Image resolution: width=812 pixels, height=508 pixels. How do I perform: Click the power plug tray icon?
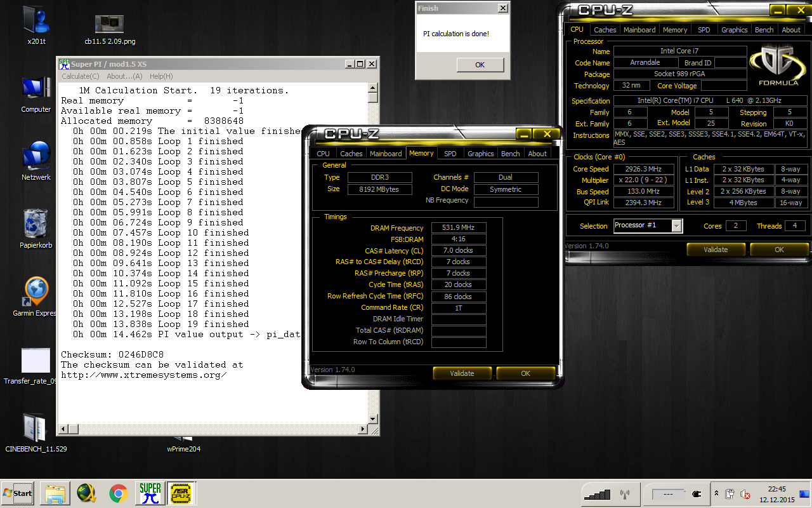click(x=696, y=493)
